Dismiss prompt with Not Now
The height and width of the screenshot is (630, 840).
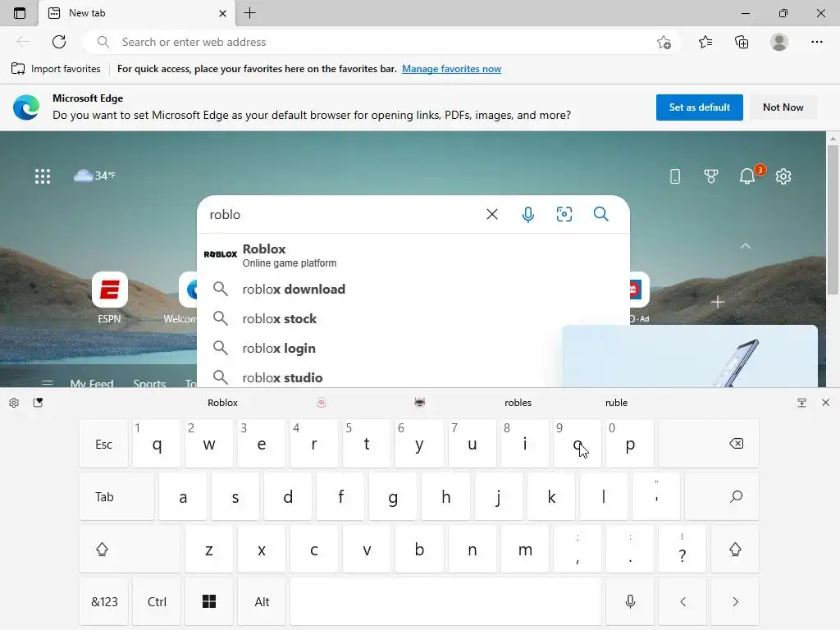[x=783, y=107]
